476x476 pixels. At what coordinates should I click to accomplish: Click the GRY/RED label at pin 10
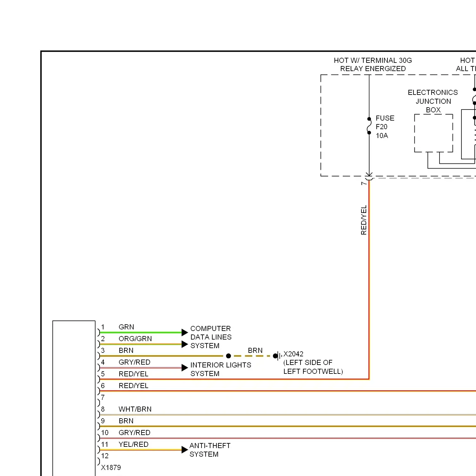click(x=135, y=433)
